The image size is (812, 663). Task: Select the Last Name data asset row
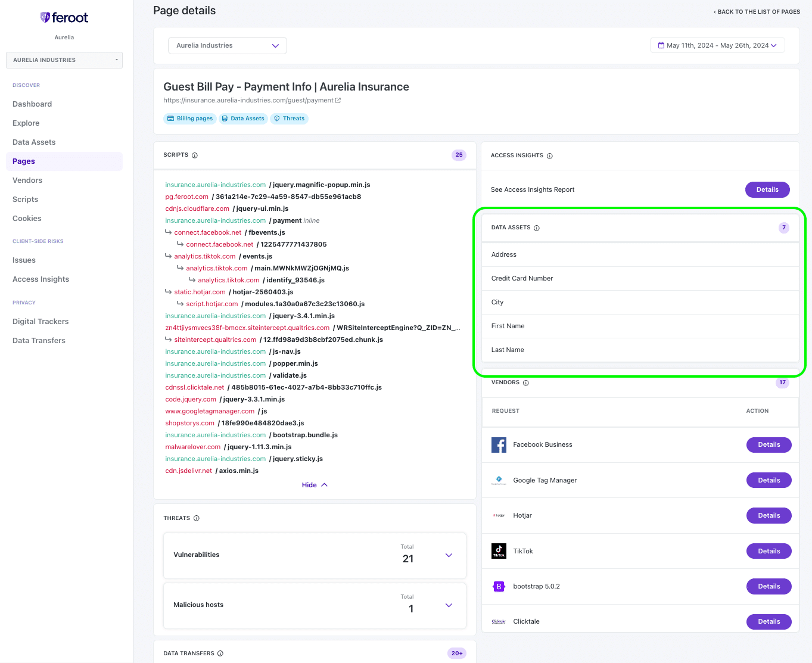(640, 350)
